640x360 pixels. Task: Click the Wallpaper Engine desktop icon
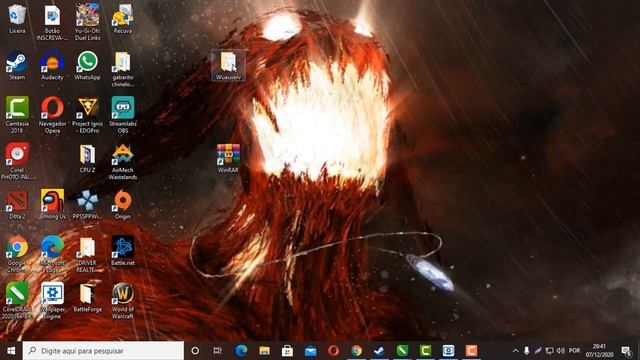click(x=52, y=301)
